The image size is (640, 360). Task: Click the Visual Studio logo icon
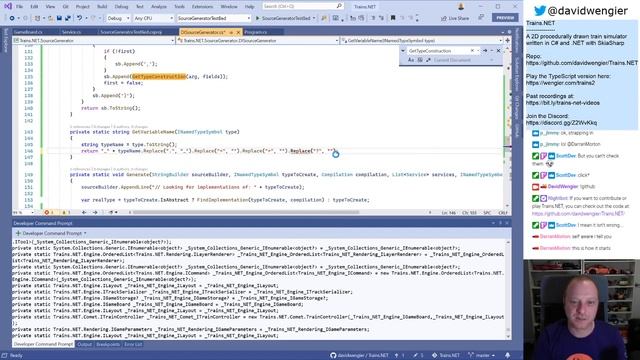pos(7,6)
